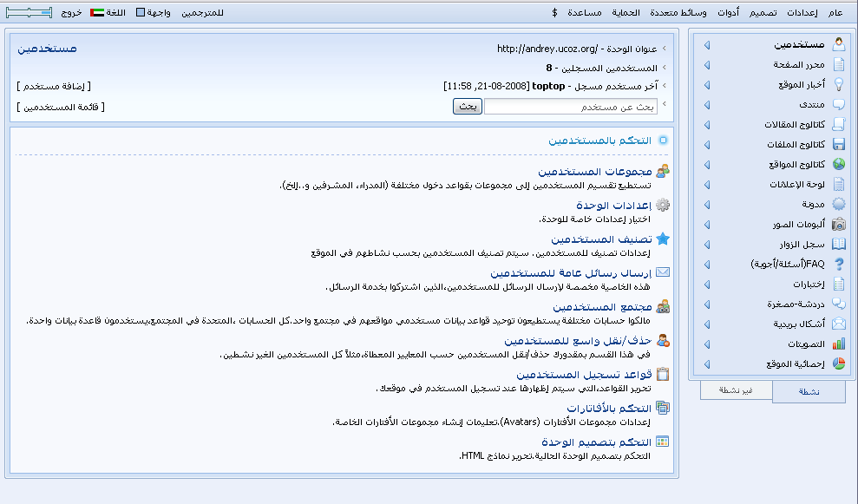Click the width slider in top-left corner
The height and width of the screenshot is (504, 858).
[28, 13]
